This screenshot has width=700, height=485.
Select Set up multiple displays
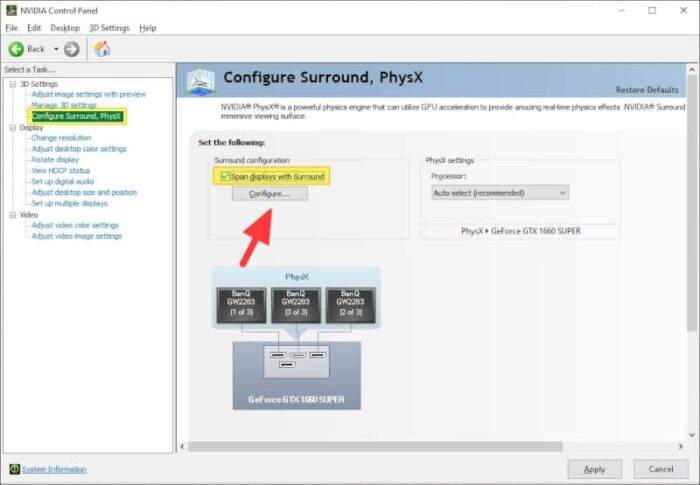pos(69,203)
